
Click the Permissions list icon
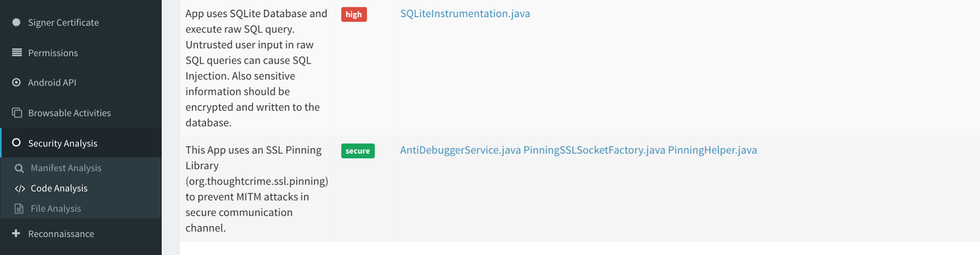click(x=17, y=53)
